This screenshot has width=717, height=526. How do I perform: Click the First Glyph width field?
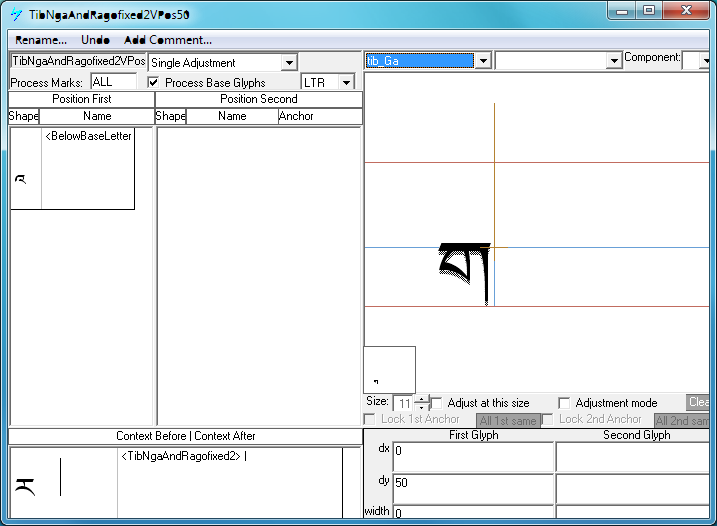pos(473,512)
